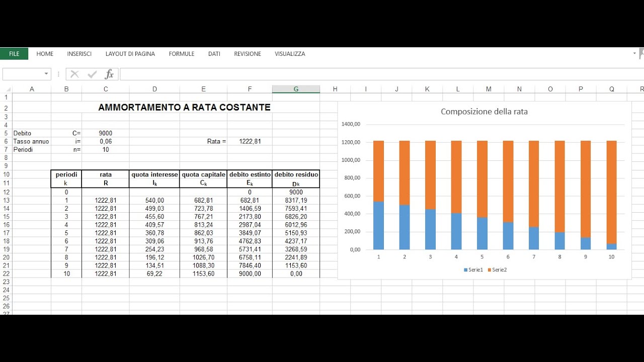644x362 pixels.
Task: Click the Serie1 legend entry
Action: (x=473, y=270)
